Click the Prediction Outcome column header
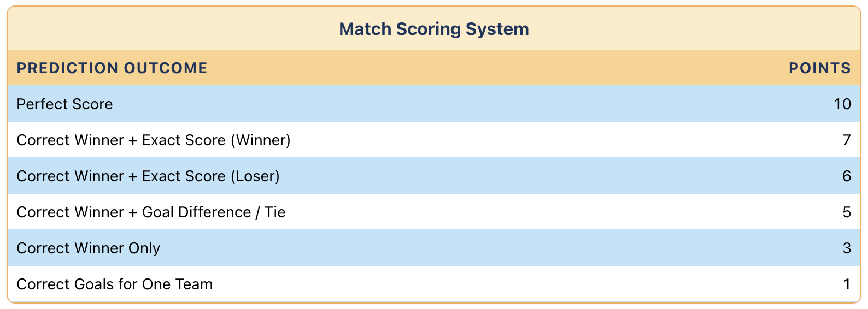Screen dimensions: 868x309 112,68
